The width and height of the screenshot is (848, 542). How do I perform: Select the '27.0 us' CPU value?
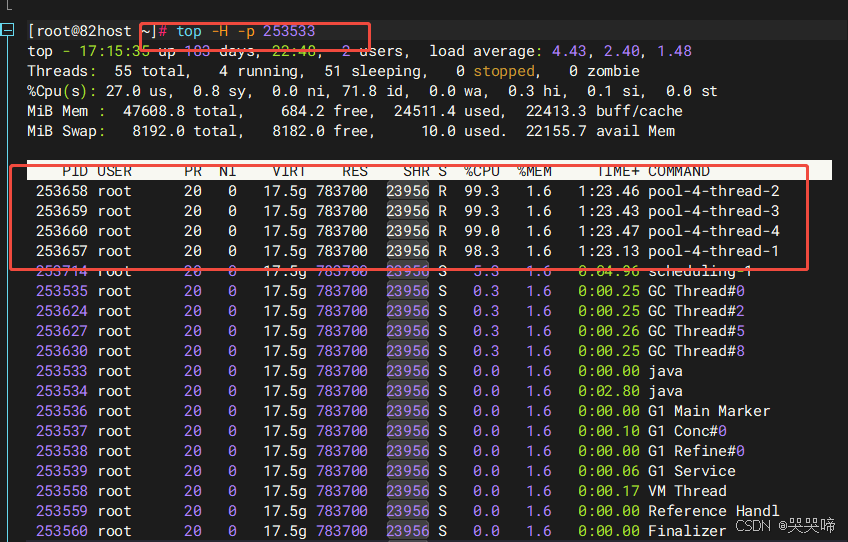tap(136, 91)
